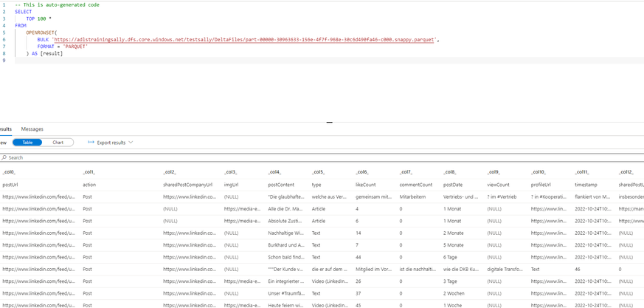Focus the results Search field

click(322, 157)
